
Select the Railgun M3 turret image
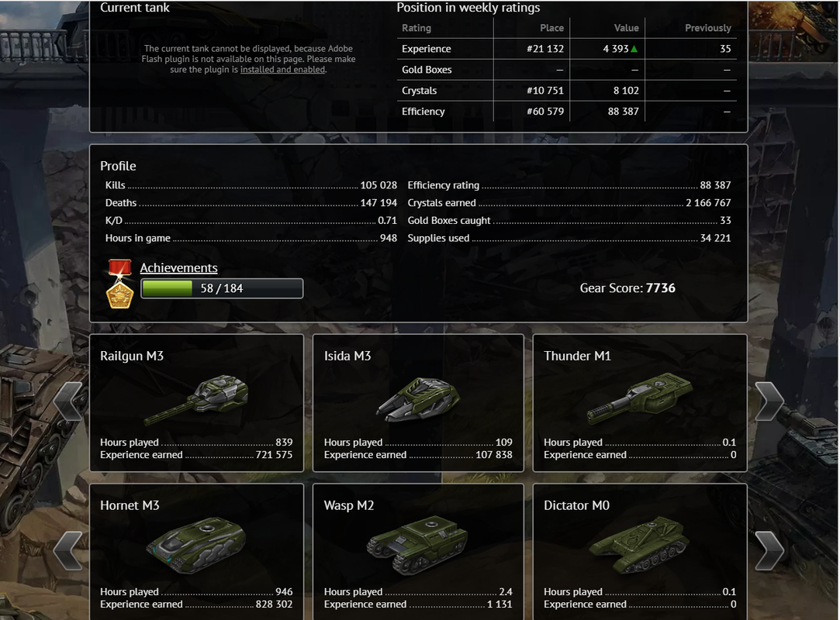(196, 399)
